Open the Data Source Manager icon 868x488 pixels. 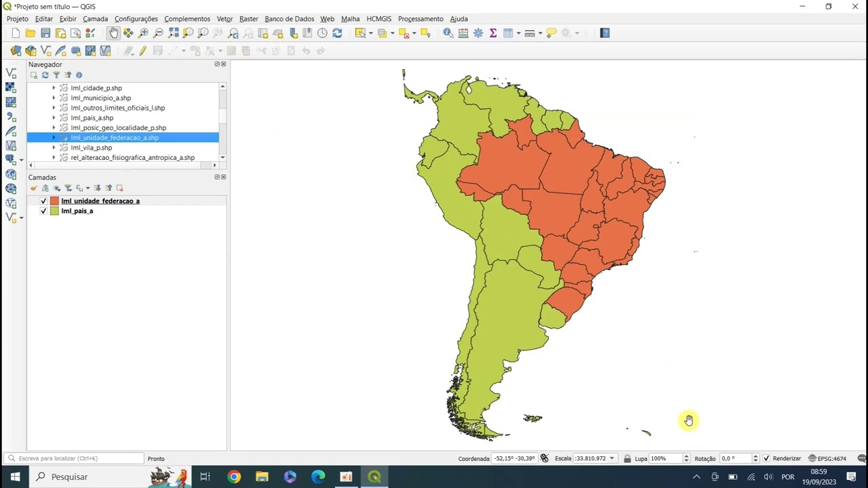pos(16,51)
